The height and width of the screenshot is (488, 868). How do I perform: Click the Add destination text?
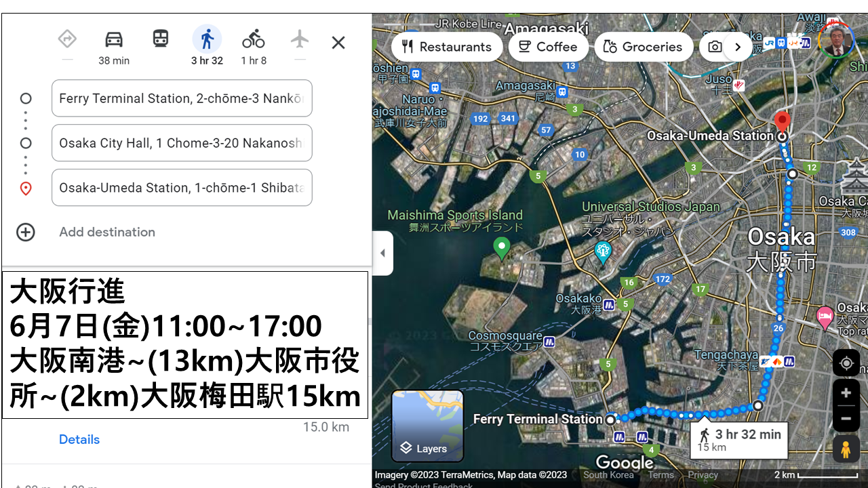pos(107,232)
